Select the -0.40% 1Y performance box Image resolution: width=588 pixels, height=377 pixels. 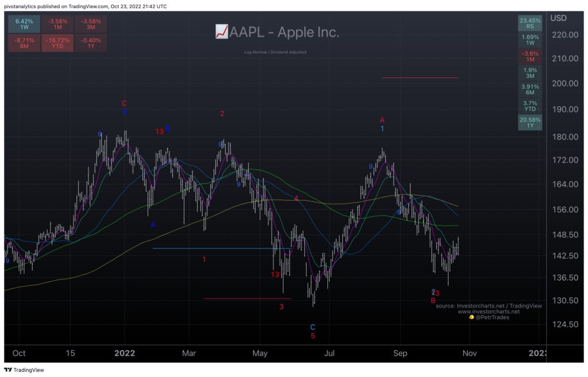(91, 42)
